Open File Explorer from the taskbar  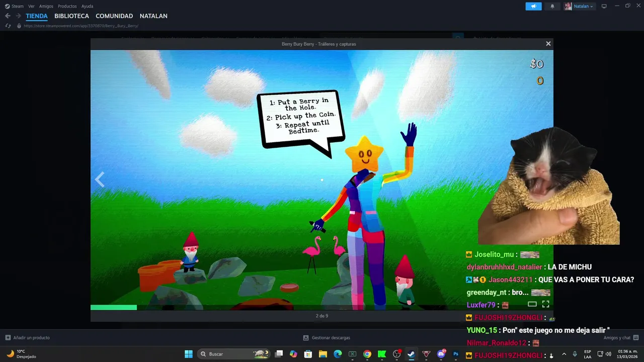[x=323, y=354]
